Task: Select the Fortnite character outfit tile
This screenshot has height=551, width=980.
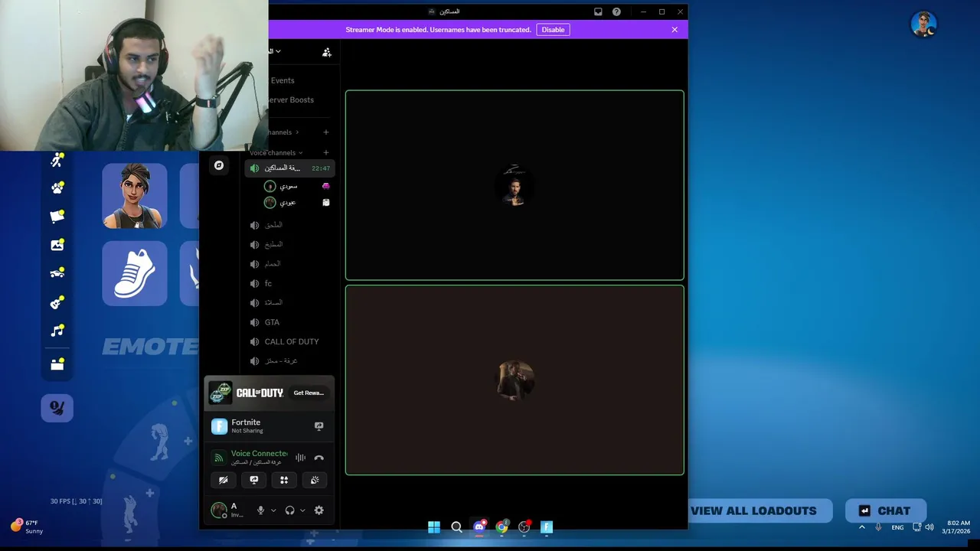Action: [135, 196]
